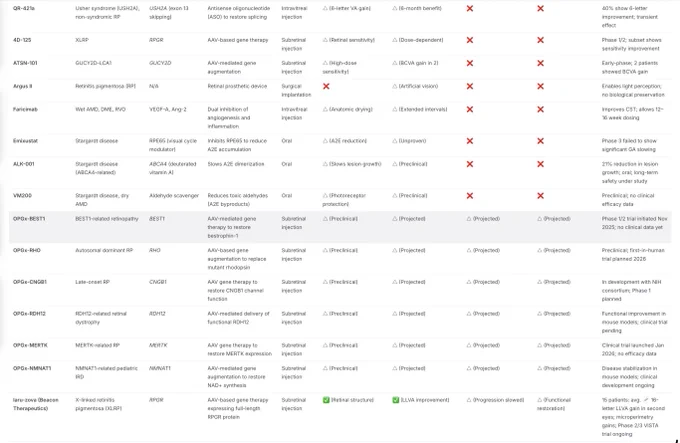Click 'Aldehyde scavenger' target cell
The height and width of the screenshot is (443, 680).
174,195
